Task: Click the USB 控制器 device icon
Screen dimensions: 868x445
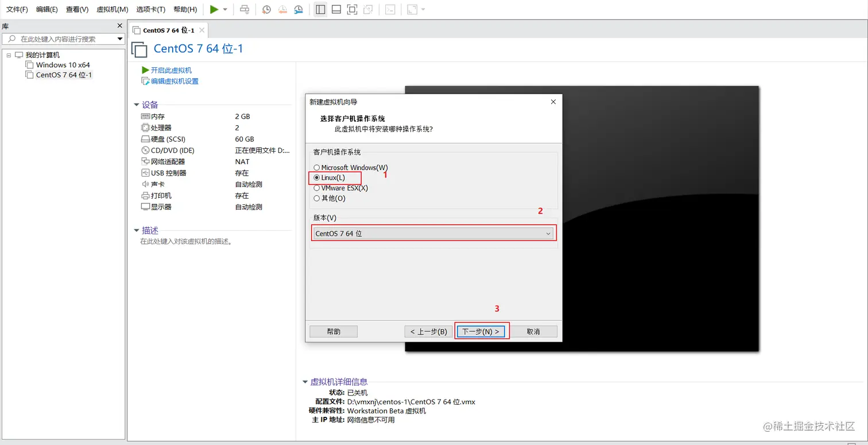Action: [x=145, y=173]
